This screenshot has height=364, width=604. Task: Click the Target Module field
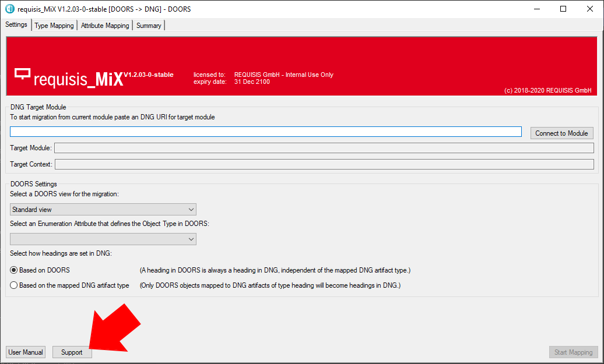[x=324, y=148]
